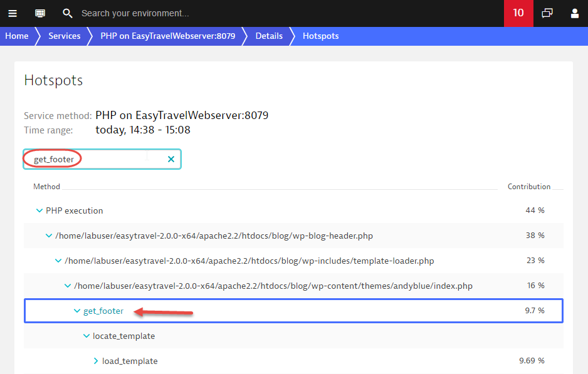Click the 38 % contribution value

tap(535, 236)
